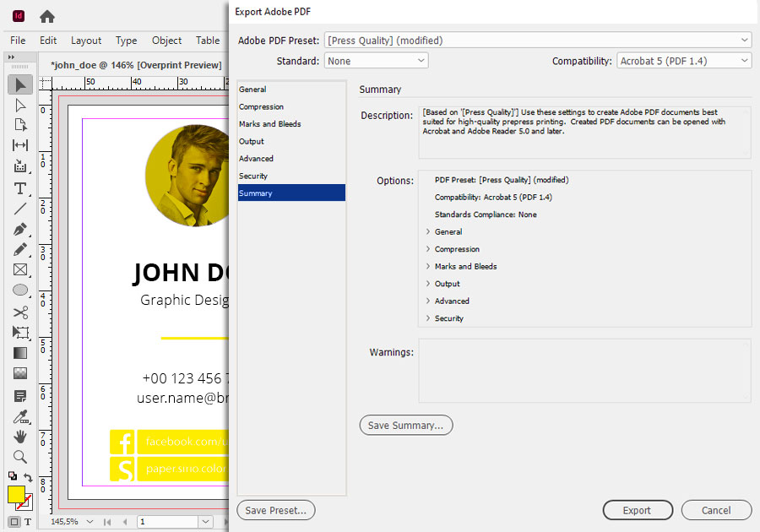Viewport: 760px width, 532px height.
Task: Select the Line tool
Action: click(20, 209)
